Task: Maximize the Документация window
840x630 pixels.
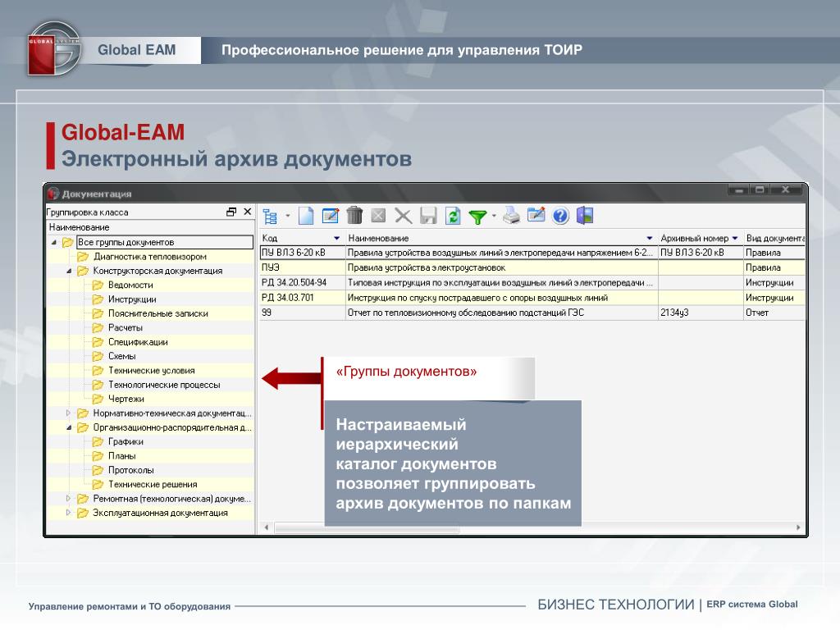Action: pos(760,189)
